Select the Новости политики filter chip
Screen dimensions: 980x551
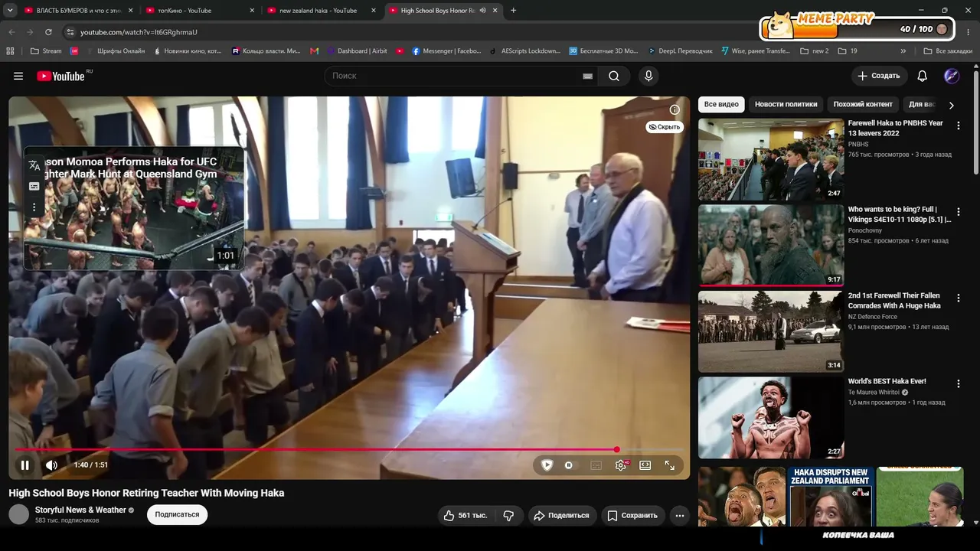click(786, 104)
